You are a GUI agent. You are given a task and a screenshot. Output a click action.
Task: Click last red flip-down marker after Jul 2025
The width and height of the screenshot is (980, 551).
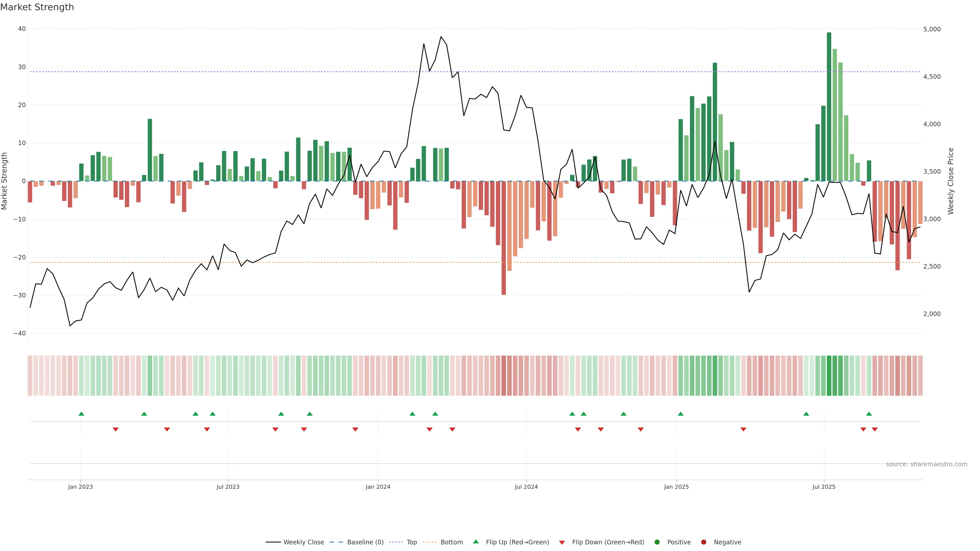point(875,429)
